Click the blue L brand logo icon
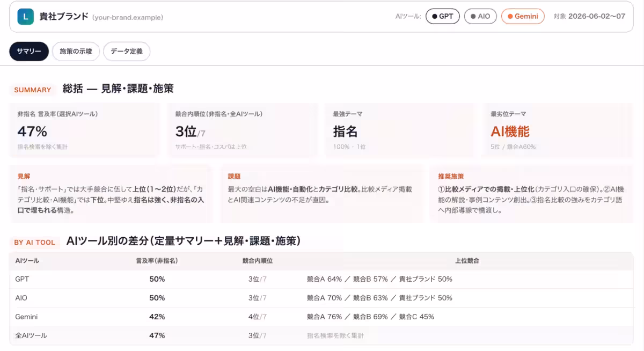 (25, 17)
